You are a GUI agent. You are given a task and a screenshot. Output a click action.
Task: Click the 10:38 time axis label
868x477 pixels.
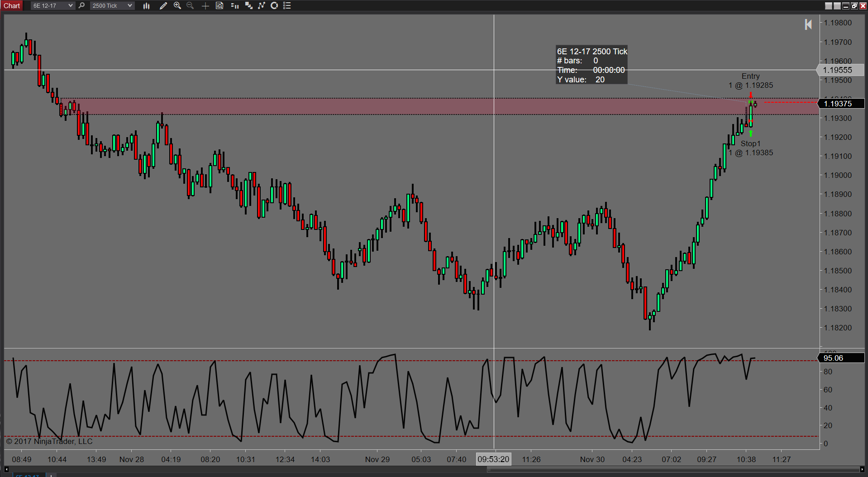[x=746, y=459]
